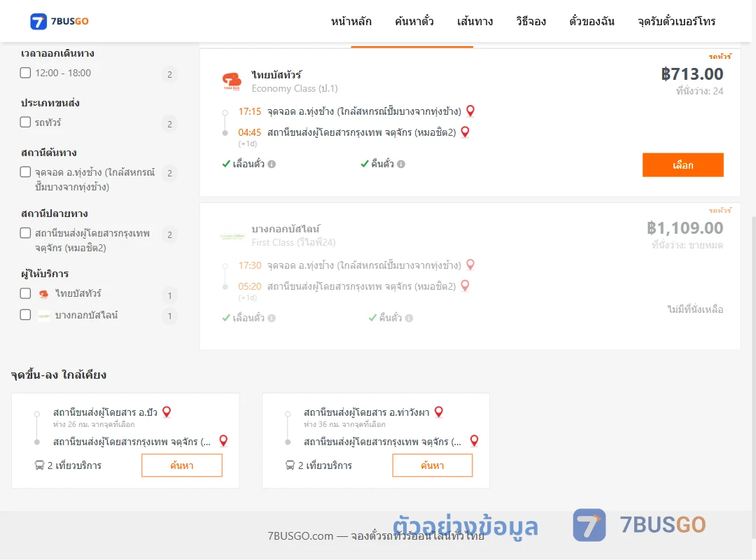The image size is (756, 560).
Task: Open map pin for 05:20 arrival station
Action: tap(465, 286)
